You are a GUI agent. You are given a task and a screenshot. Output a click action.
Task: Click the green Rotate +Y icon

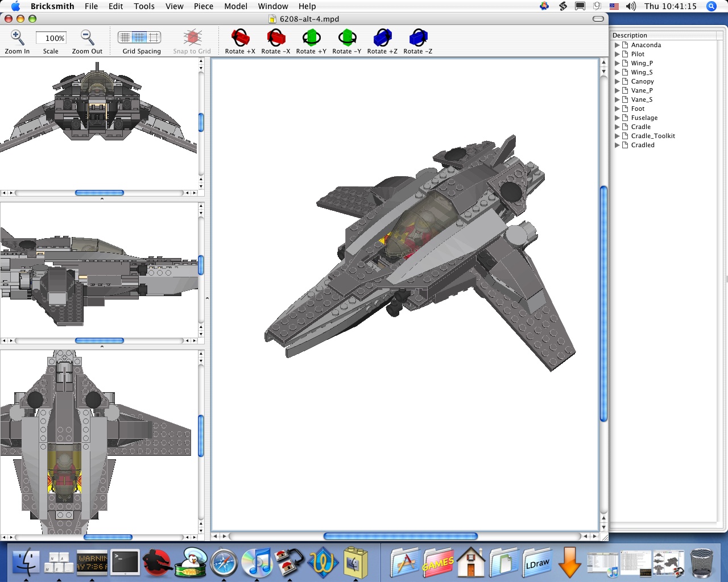point(311,38)
